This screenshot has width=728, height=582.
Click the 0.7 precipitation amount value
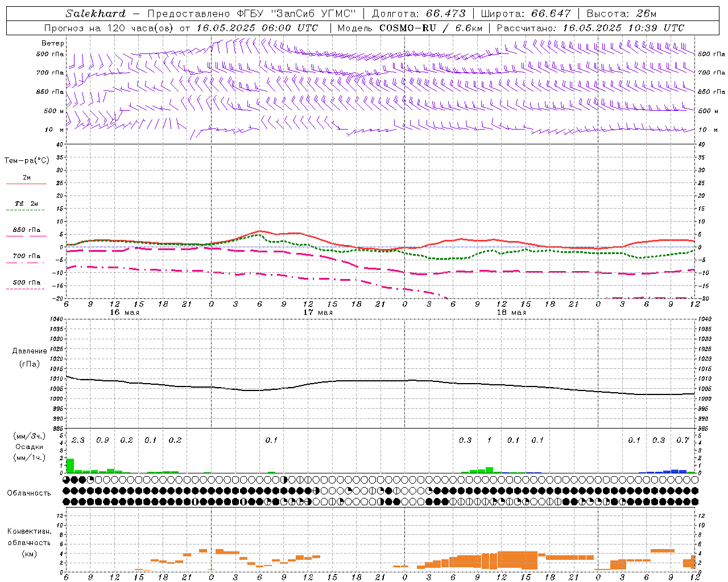pyautogui.click(x=682, y=440)
